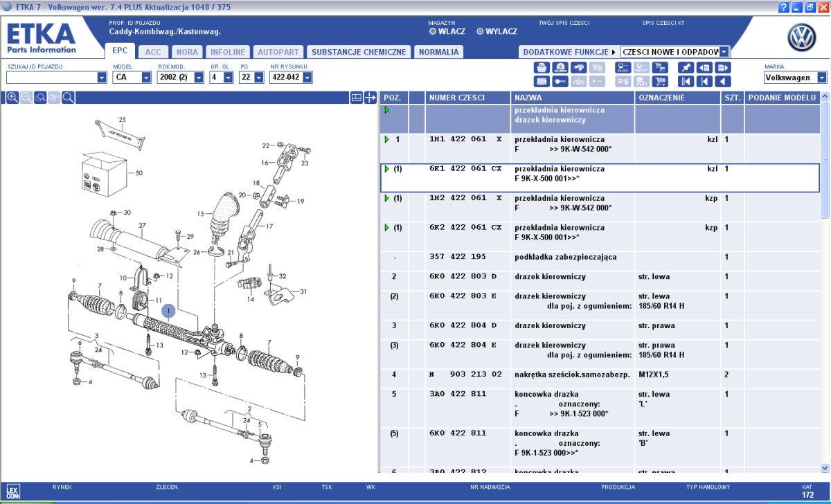Click the parts list scroll-up arrow

824,98
